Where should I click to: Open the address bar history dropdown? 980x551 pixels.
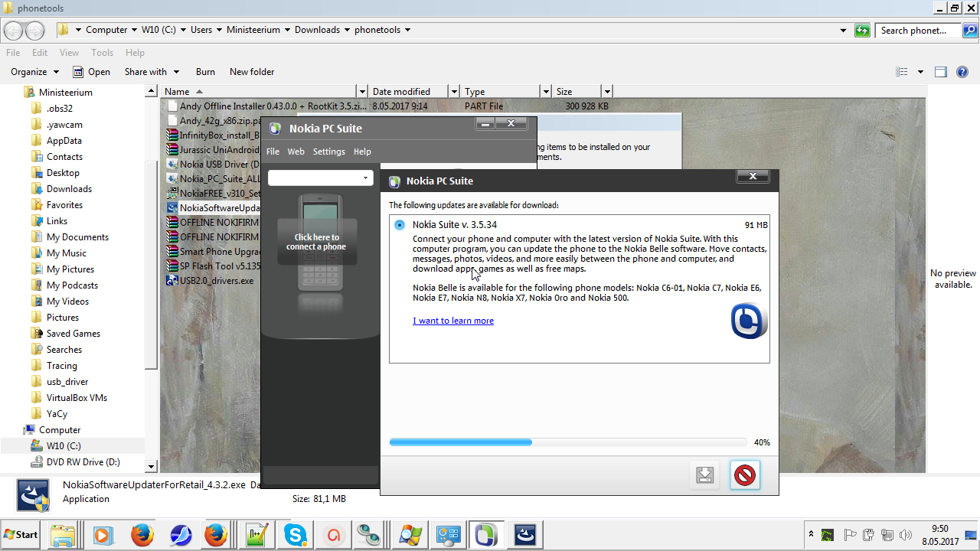click(x=843, y=31)
